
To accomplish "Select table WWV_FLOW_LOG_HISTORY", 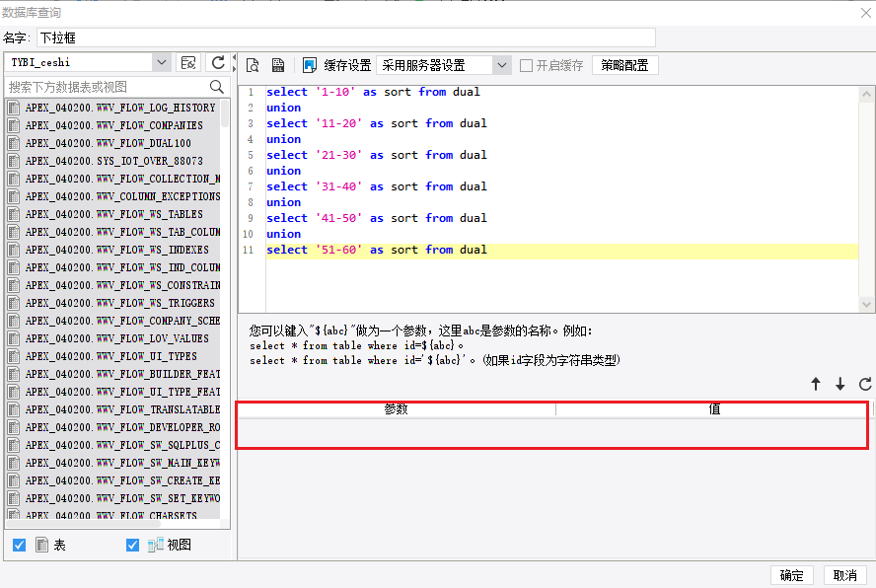I will [120, 108].
